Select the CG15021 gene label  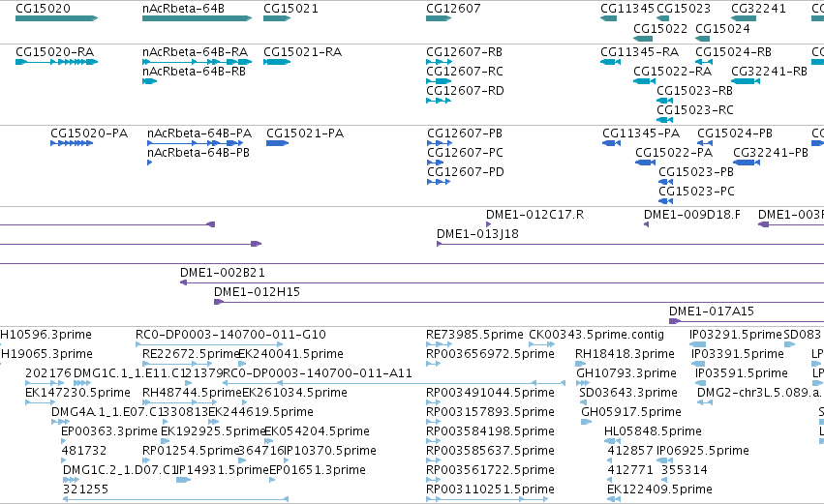[x=290, y=9]
